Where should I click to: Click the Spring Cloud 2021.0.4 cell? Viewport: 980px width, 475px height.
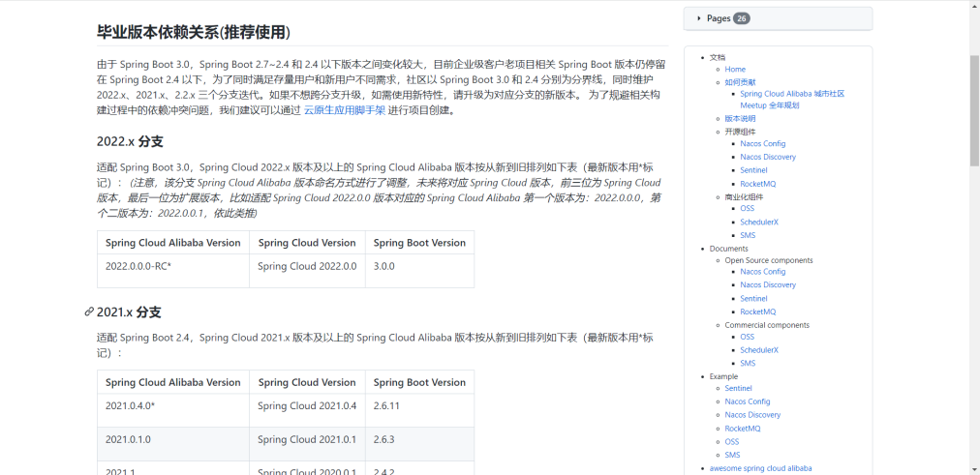pyautogui.click(x=308, y=410)
